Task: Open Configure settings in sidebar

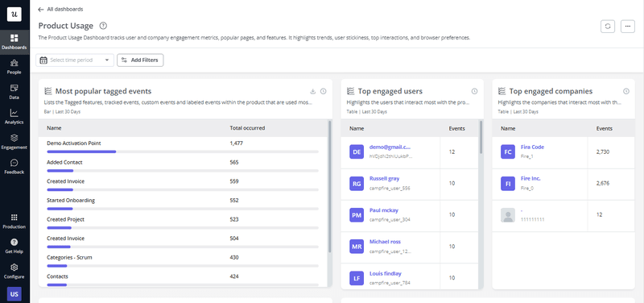Action: tap(14, 272)
